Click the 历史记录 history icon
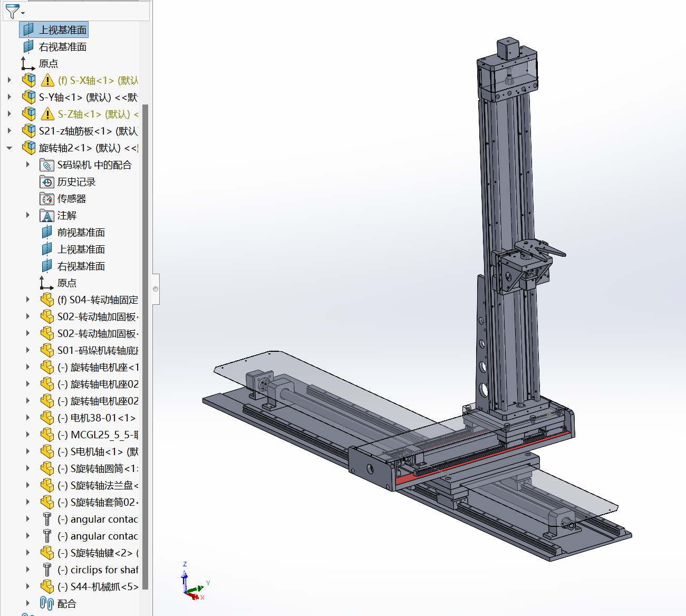This screenshot has width=686, height=616. (47, 182)
